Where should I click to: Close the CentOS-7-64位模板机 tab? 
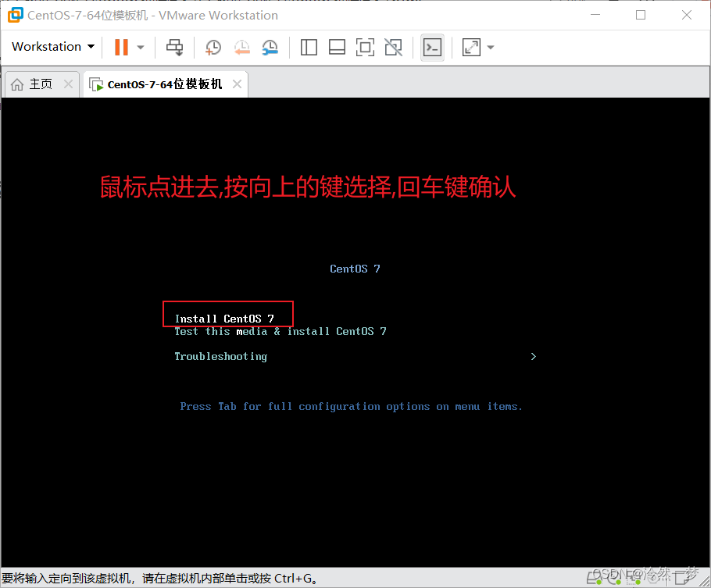(237, 84)
